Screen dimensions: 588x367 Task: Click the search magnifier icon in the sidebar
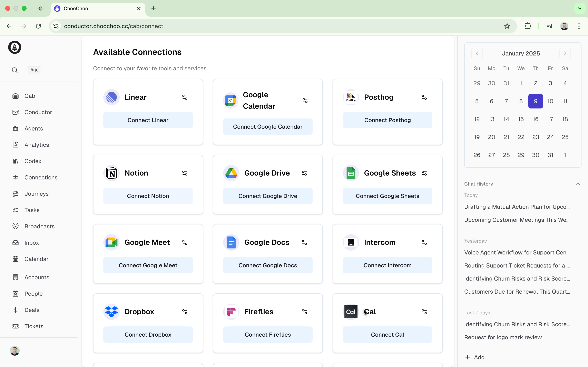point(14,70)
